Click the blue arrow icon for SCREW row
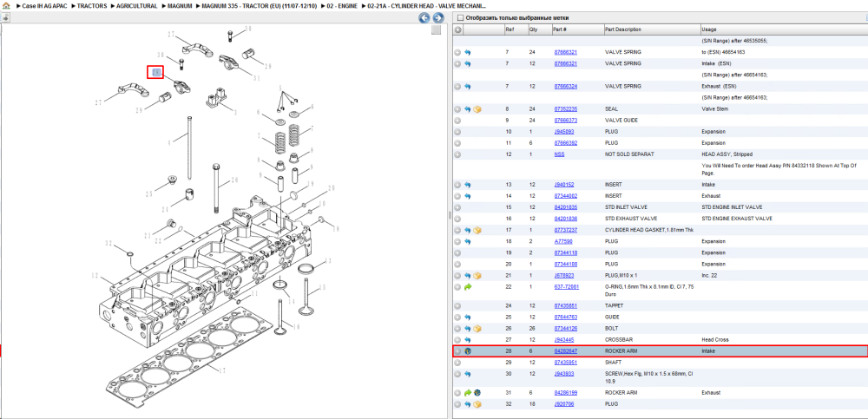Viewport: 868px width, 419px height. 467,374
